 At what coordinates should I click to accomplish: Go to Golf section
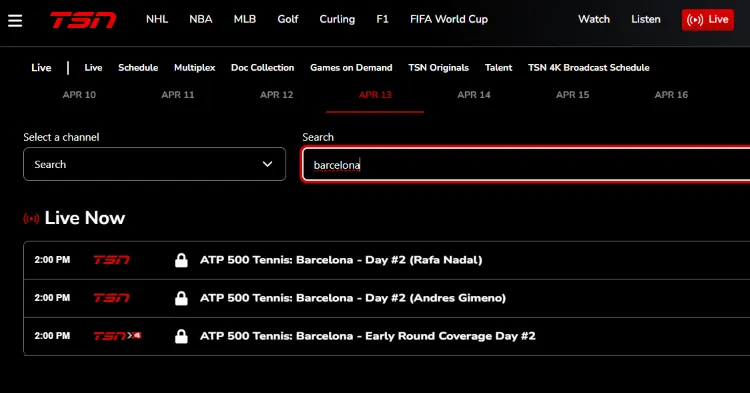[x=288, y=19]
